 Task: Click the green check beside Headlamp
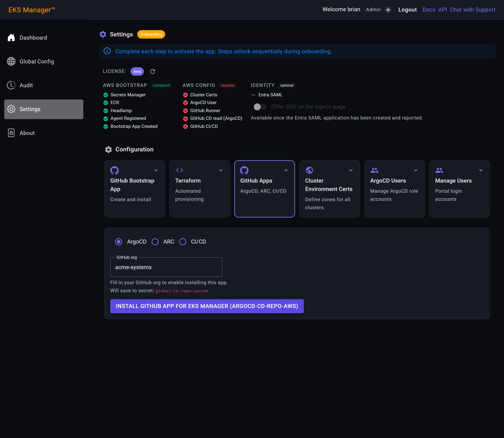coord(106,111)
